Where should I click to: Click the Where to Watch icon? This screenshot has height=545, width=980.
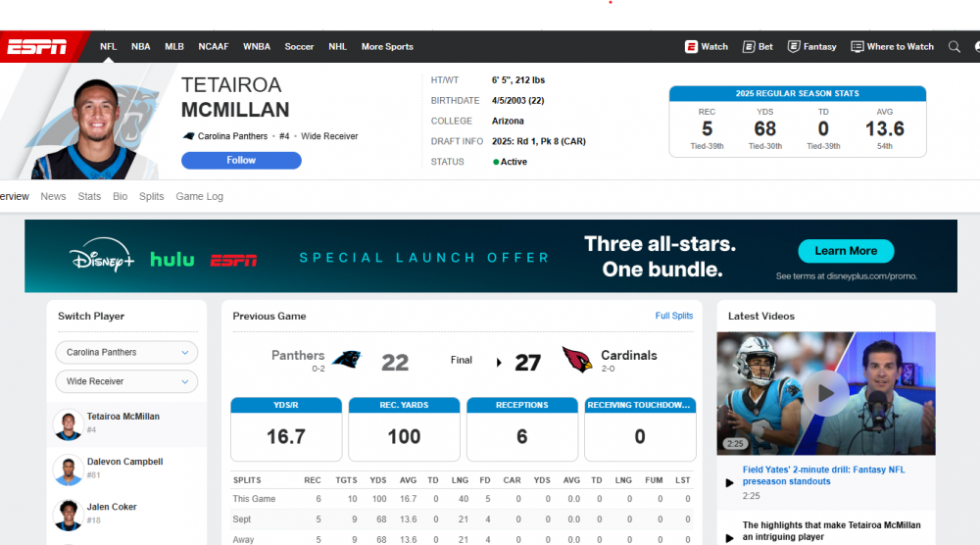(x=857, y=47)
